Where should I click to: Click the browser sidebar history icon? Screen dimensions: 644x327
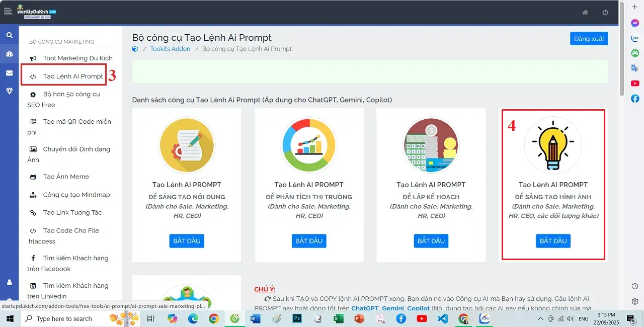(x=635, y=286)
